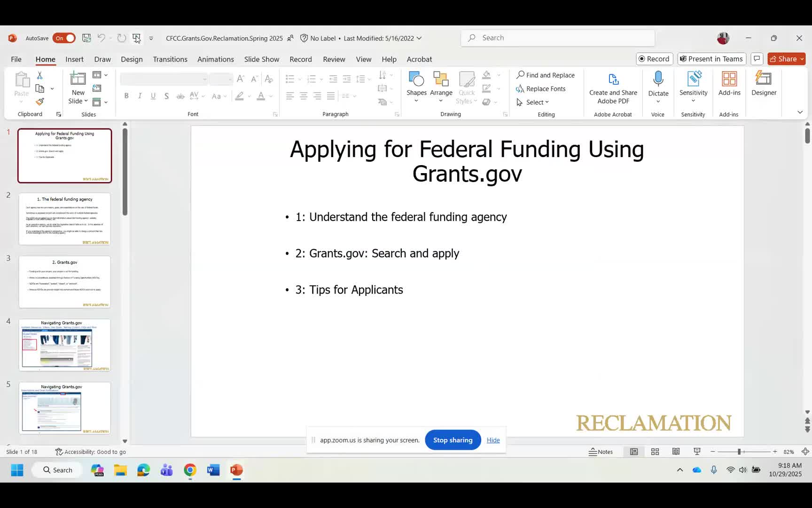Toggle italic formatting
Screen dimensions: 812x508
pyautogui.click(x=140, y=95)
